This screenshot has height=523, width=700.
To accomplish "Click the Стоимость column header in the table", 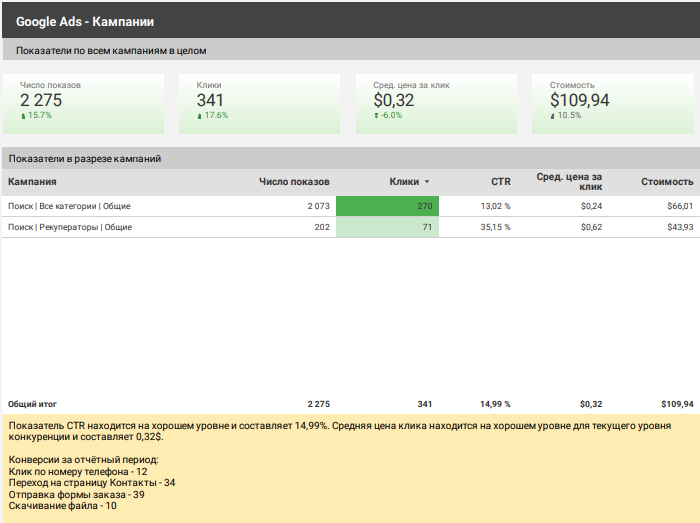I will pos(667,182).
